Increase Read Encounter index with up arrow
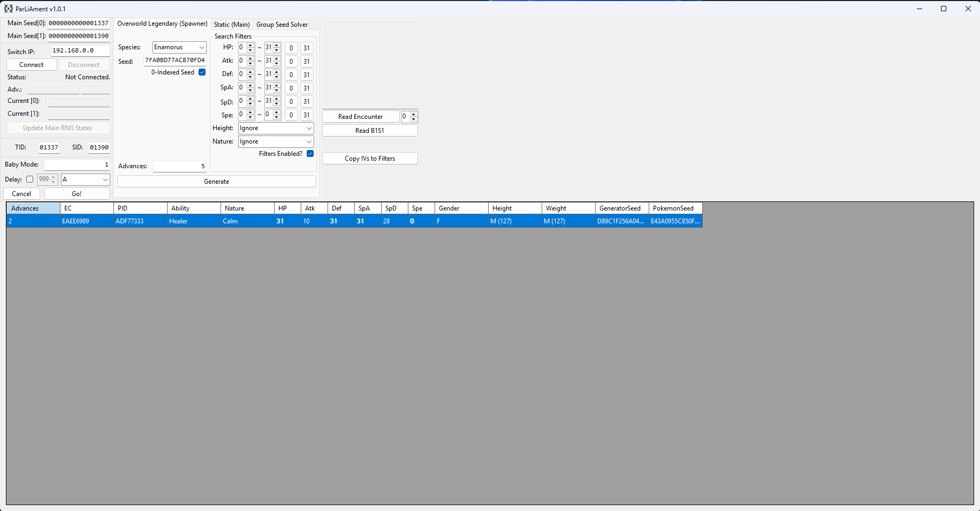Screen dimensions: 980x511 [414, 114]
